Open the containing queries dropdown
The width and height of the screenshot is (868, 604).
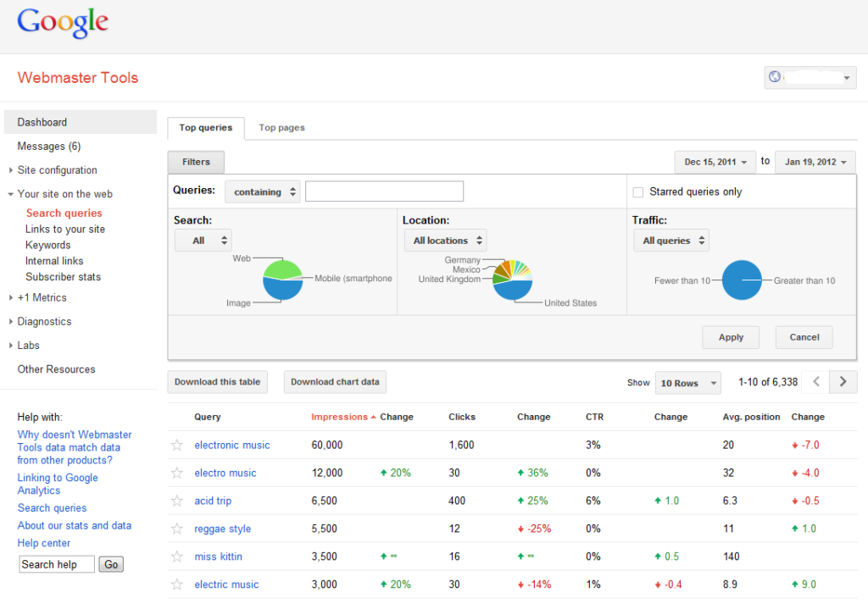point(262,191)
